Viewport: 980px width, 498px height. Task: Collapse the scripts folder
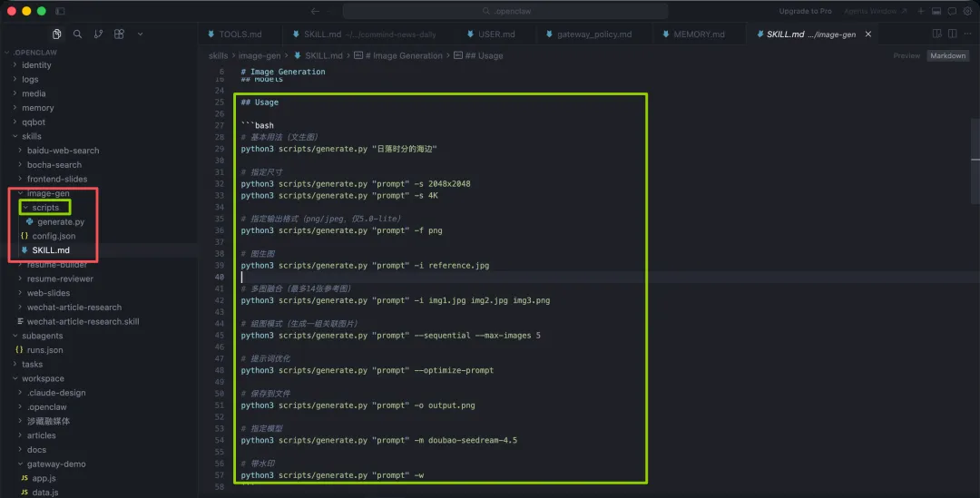coord(45,208)
